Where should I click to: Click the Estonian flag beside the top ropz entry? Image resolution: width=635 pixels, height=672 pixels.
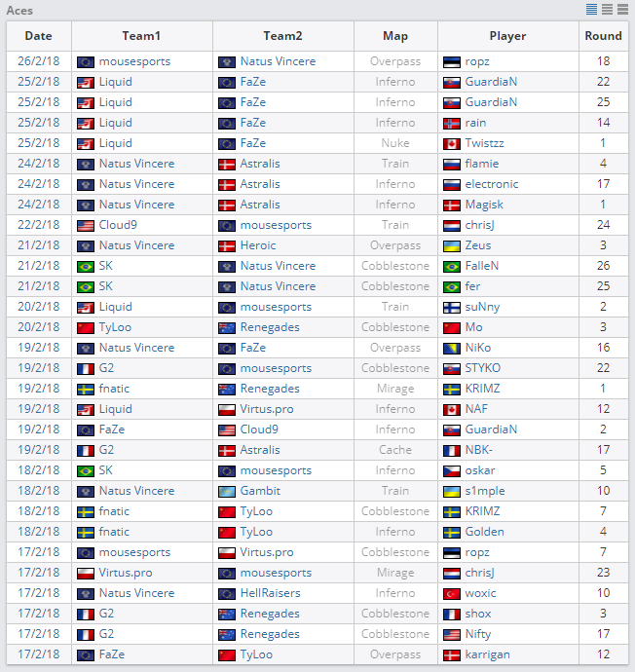coord(451,61)
